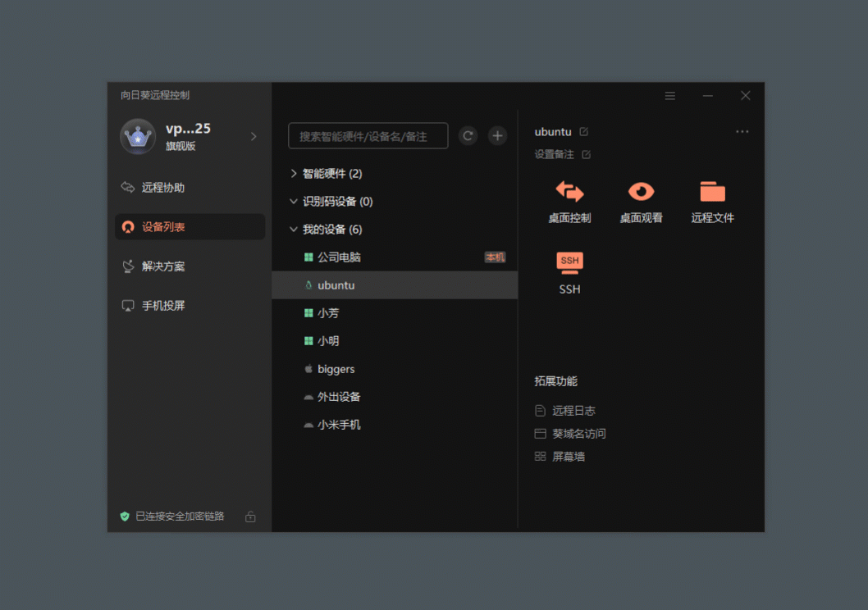Open account details chevron next to username

[x=254, y=137]
